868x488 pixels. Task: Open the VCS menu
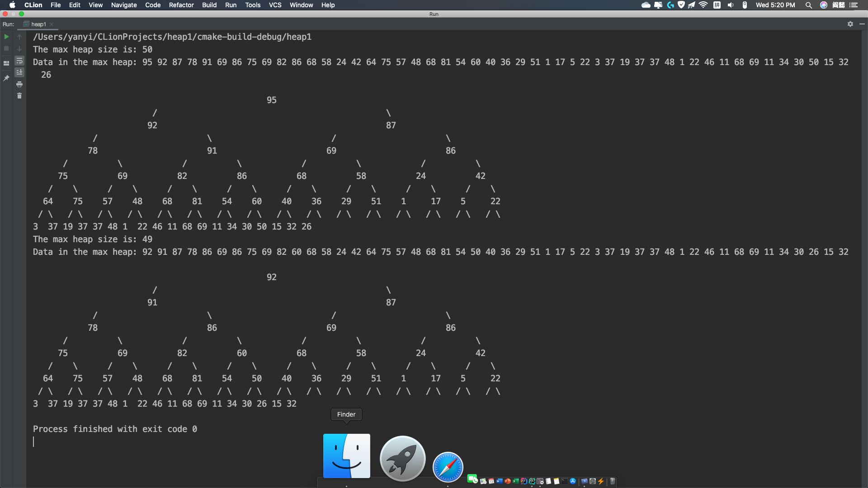click(x=275, y=5)
